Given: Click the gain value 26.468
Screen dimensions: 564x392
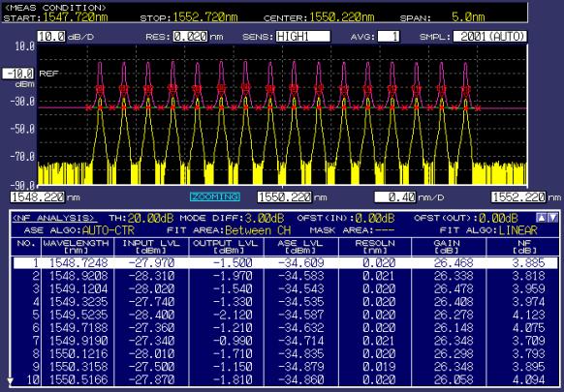Looking at the screenshot, I should point(454,263).
